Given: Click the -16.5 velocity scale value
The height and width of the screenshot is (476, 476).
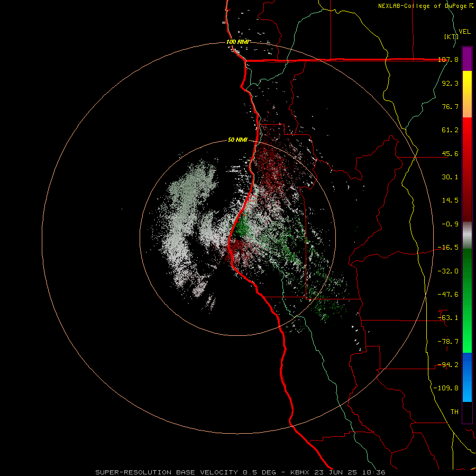Looking at the screenshot, I should (448, 248).
